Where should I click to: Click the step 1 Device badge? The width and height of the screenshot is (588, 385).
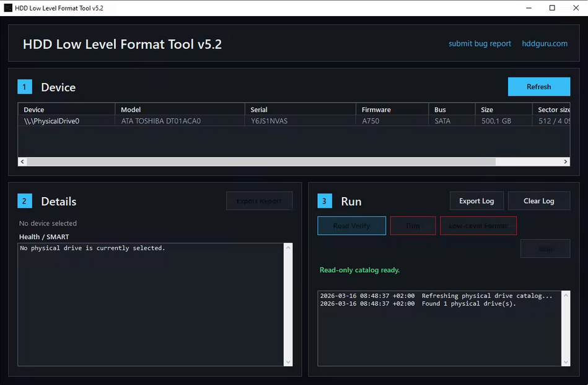coord(25,87)
